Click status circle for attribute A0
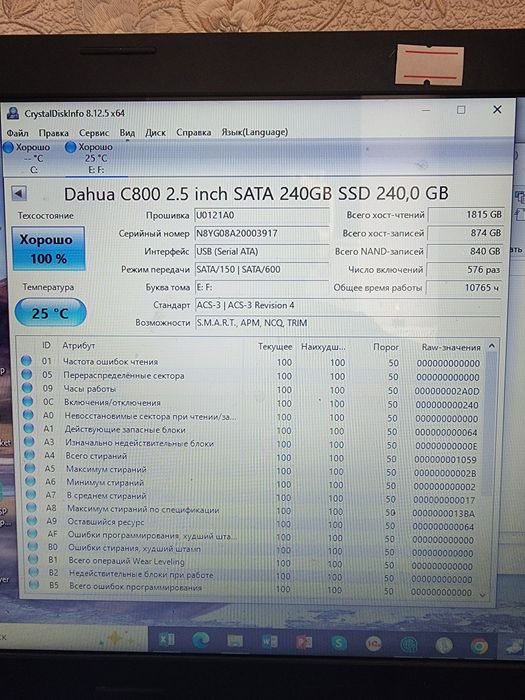Image resolution: width=525 pixels, height=700 pixels. 28,414
